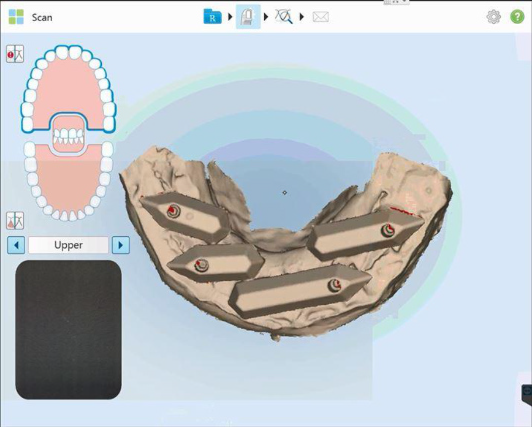Screen dimensions: 532x427
Task: Click the dark scanner viewfinder preview
Action: (x=69, y=330)
